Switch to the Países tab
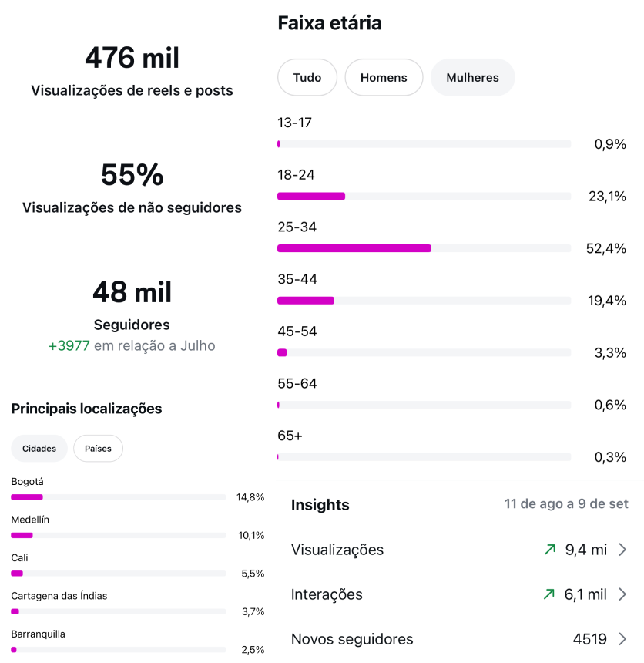The image size is (644, 663). (x=98, y=449)
